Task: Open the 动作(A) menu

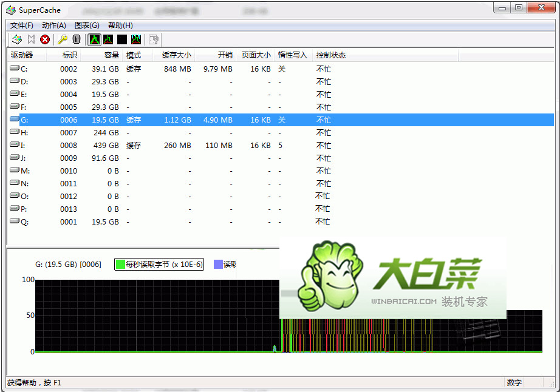Action: (x=54, y=25)
